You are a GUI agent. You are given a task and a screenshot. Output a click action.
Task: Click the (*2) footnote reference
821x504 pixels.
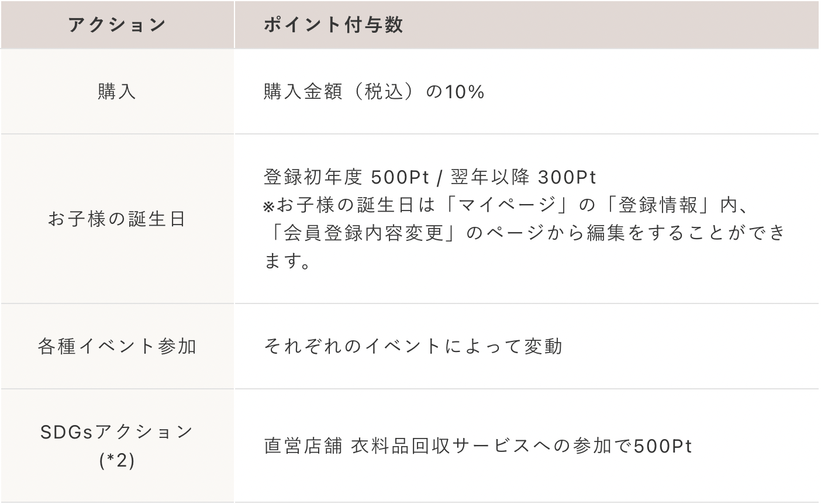point(117,461)
